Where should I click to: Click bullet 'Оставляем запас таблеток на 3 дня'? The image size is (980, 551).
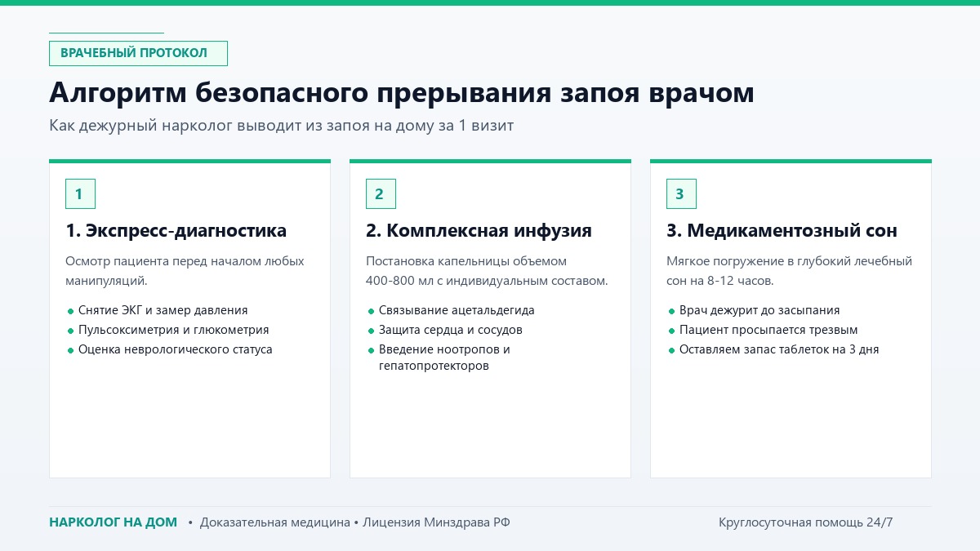pyautogui.click(x=779, y=349)
